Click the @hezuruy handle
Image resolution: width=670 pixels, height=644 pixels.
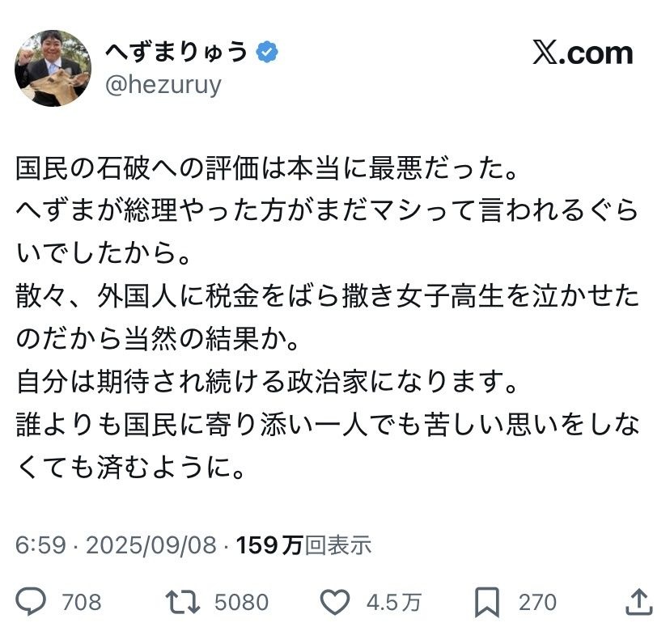coord(163,85)
